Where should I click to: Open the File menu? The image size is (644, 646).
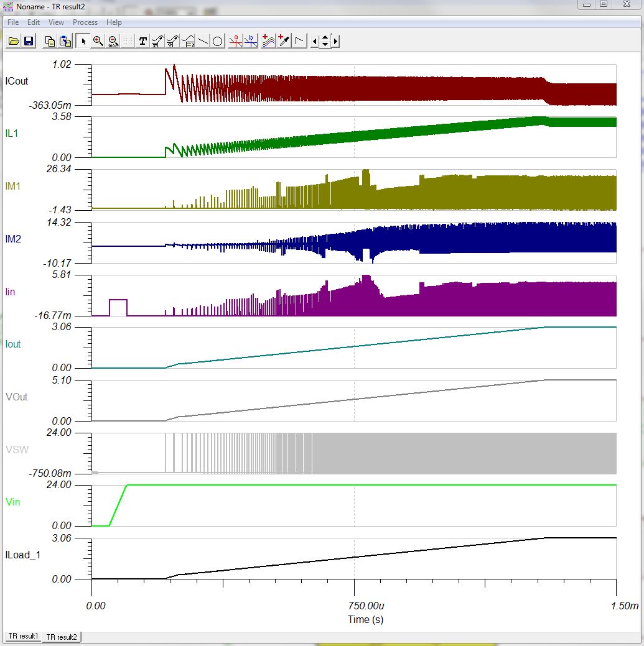point(13,22)
